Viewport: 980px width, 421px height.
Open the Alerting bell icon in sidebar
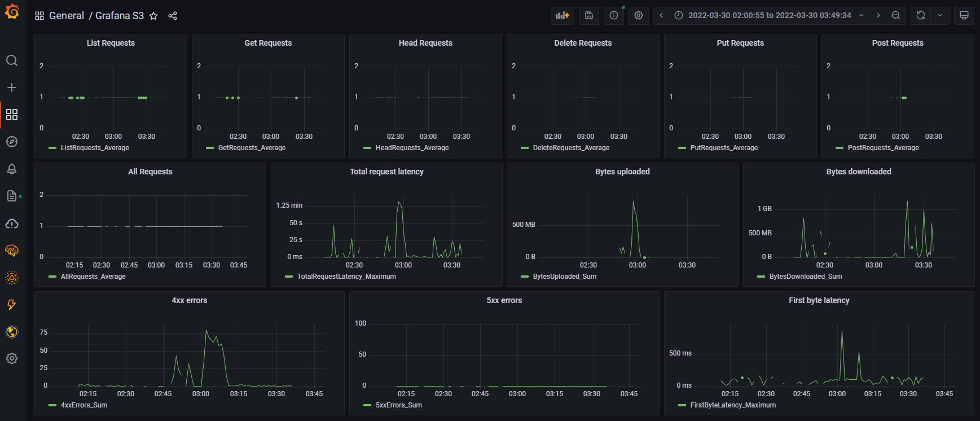tap(12, 169)
